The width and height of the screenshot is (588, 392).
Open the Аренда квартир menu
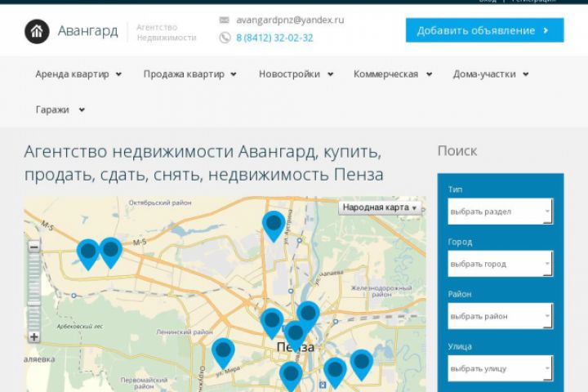click(x=73, y=74)
